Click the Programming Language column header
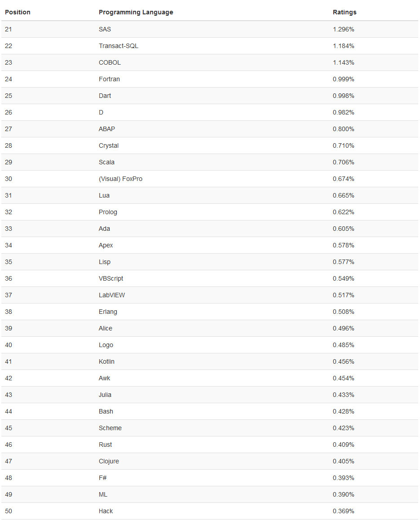This screenshot has height=524, width=420. pos(136,12)
